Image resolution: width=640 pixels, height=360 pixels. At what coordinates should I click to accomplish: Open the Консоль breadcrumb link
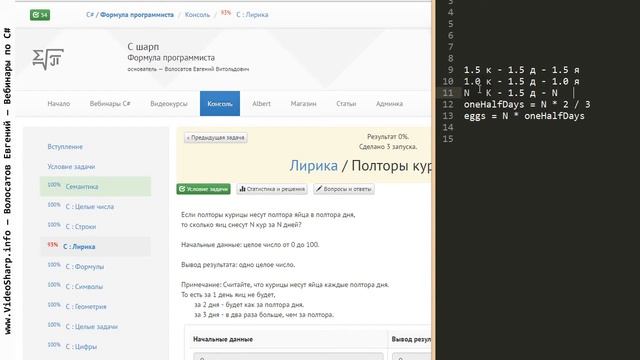197,15
